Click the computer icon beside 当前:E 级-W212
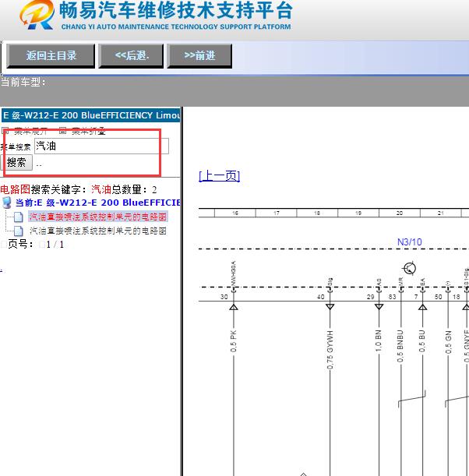 [7, 203]
